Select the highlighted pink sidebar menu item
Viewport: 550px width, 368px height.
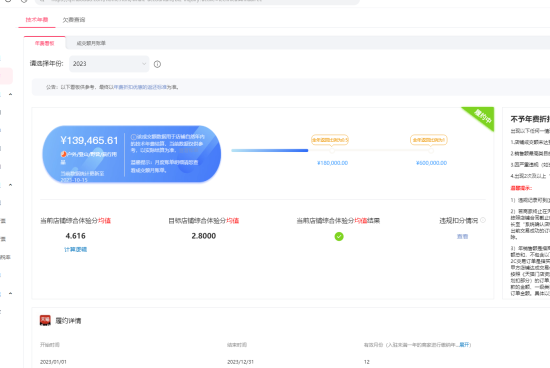point(6,76)
